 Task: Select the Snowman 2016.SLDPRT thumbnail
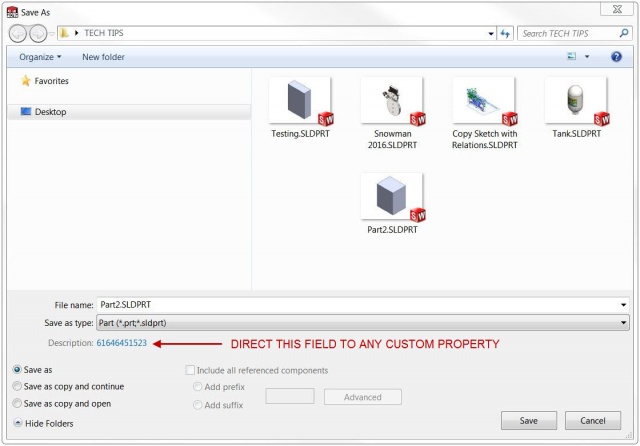click(x=392, y=100)
